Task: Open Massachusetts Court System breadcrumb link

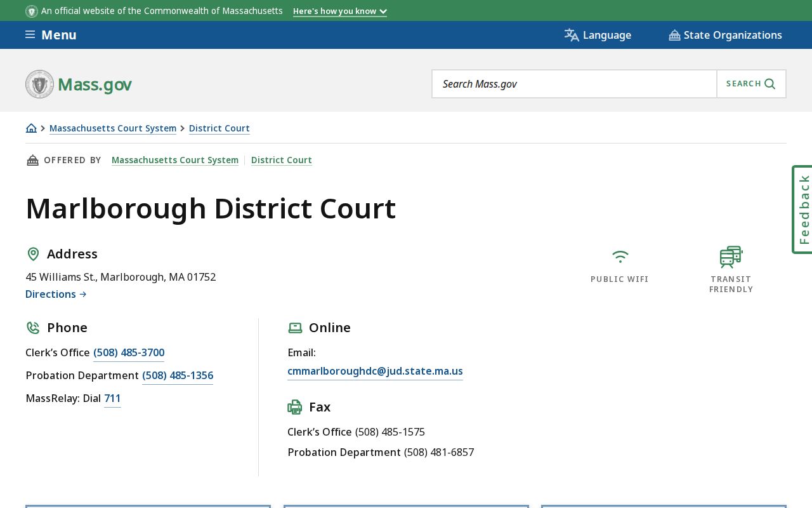Action: 113,128
